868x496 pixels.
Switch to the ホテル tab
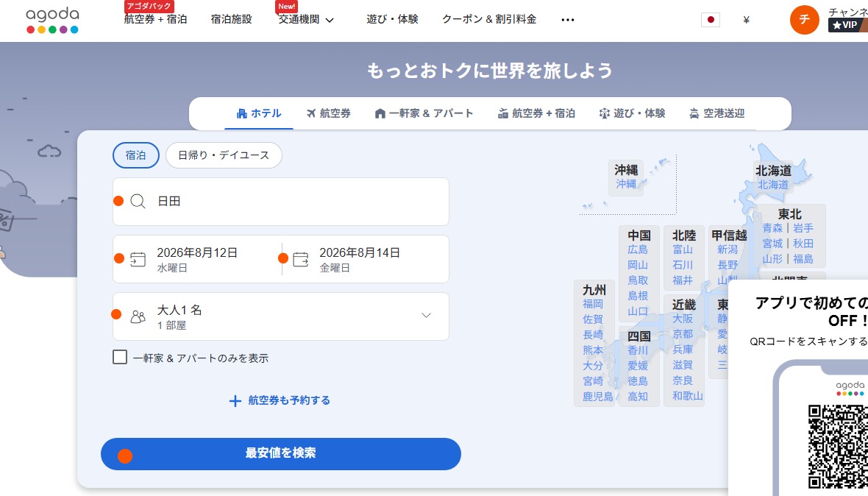click(x=258, y=113)
